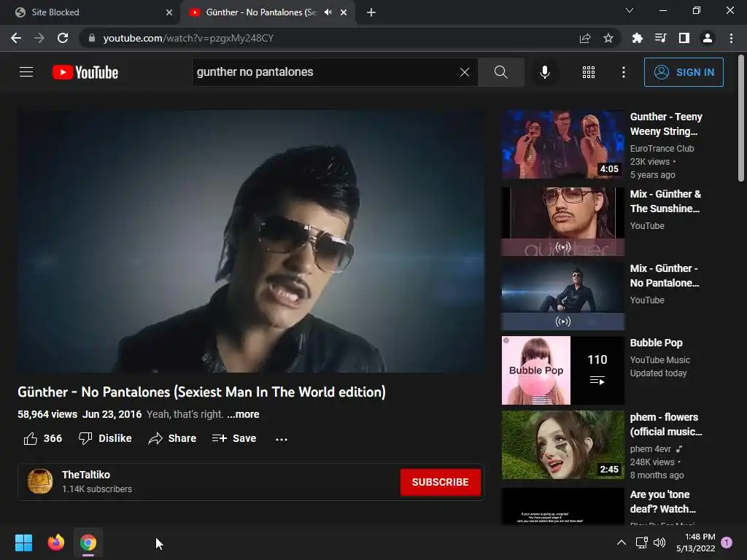This screenshot has width=747, height=560.
Task: View site info via lock icon
Action: pos(92,38)
